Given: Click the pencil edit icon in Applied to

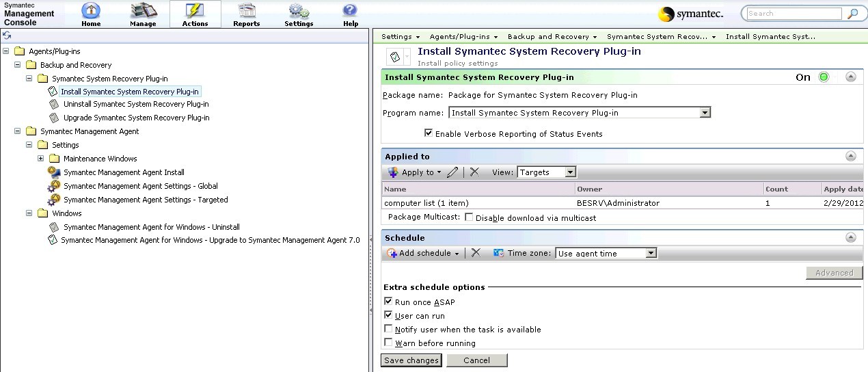Looking at the screenshot, I should pyautogui.click(x=452, y=172).
